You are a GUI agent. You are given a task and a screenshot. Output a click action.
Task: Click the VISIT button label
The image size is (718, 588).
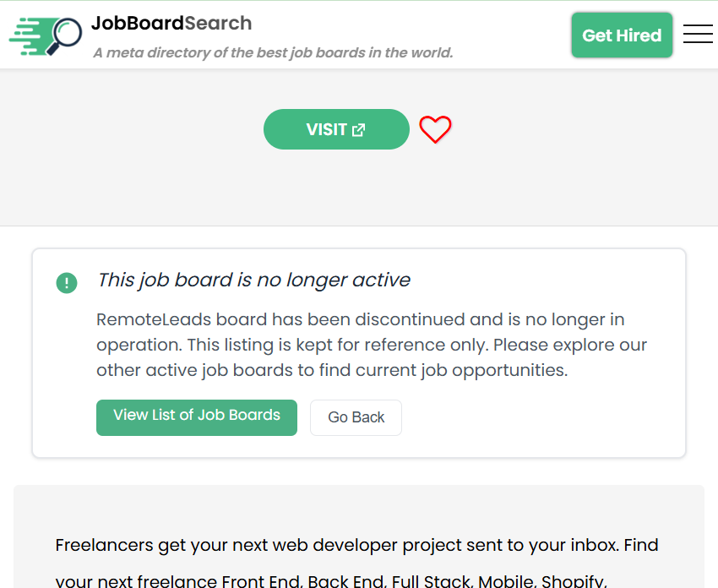(326, 129)
